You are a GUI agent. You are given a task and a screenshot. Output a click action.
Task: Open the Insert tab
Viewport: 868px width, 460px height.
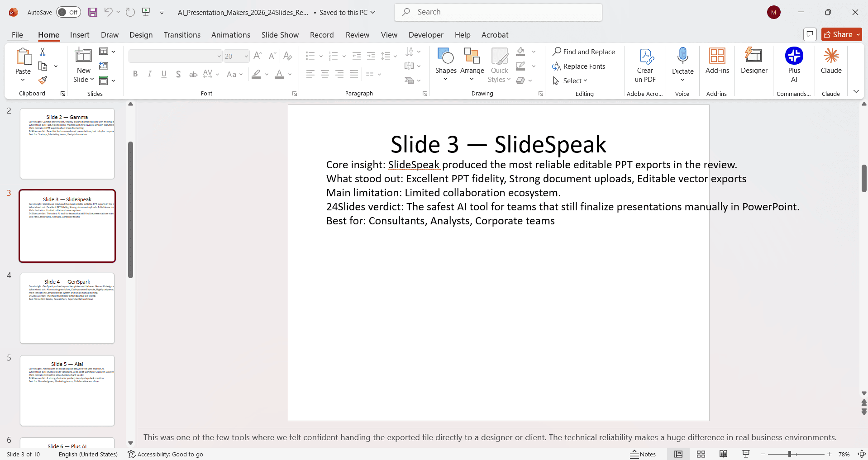pos(80,35)
